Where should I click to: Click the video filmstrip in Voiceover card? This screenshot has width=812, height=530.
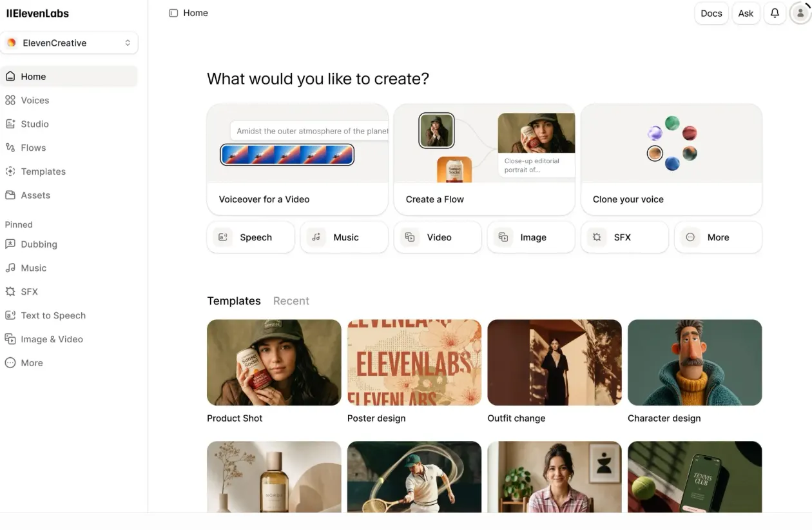coord(287,155)
